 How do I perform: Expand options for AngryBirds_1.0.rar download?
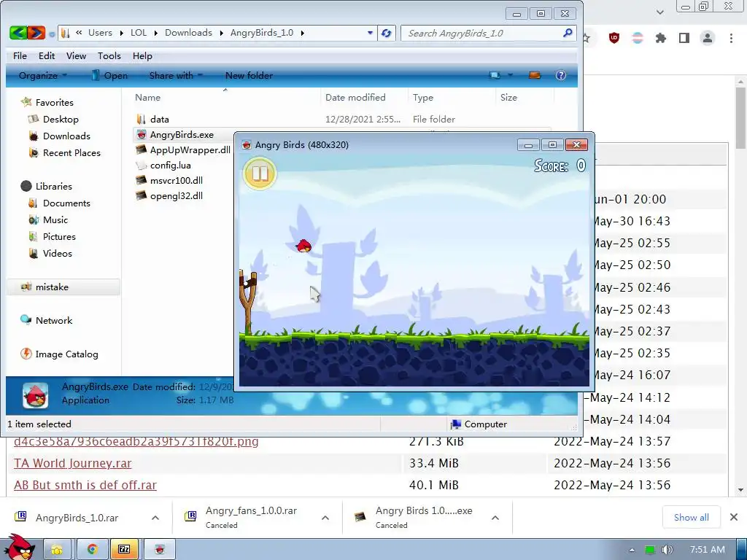[155, 518]
